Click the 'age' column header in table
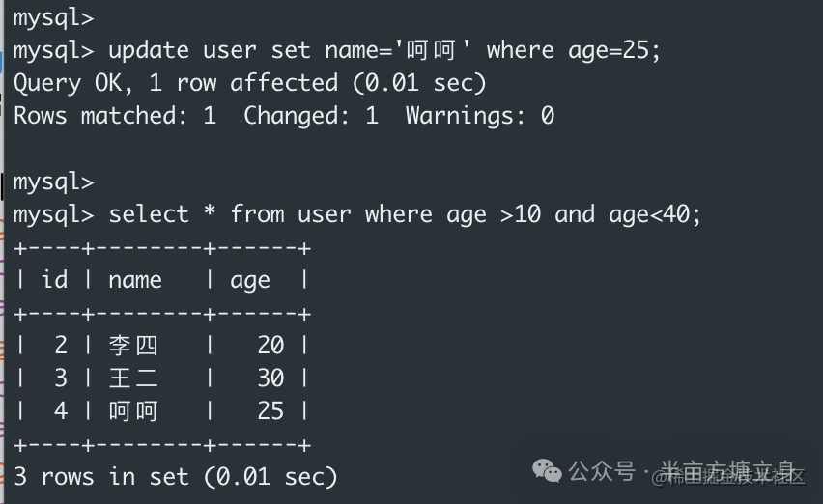823x504 pixels. [250, 280]
